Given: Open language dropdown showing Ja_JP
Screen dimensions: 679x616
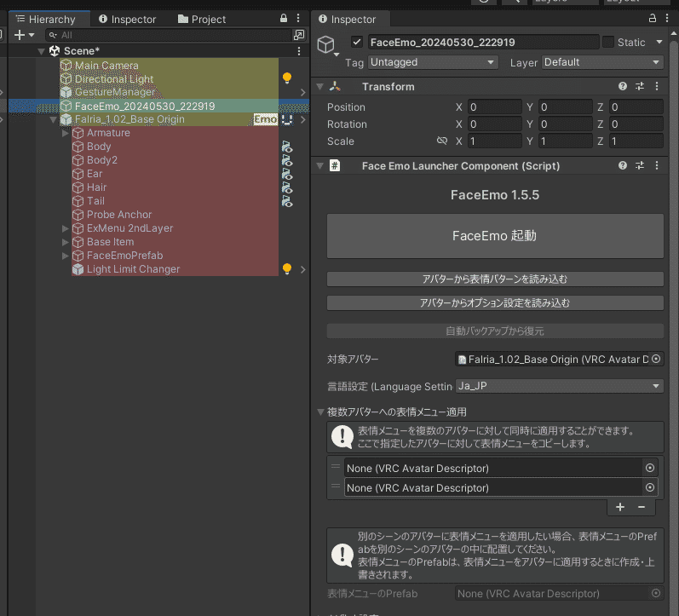Looking at the screenshot, I should click(x=559, y=386).
